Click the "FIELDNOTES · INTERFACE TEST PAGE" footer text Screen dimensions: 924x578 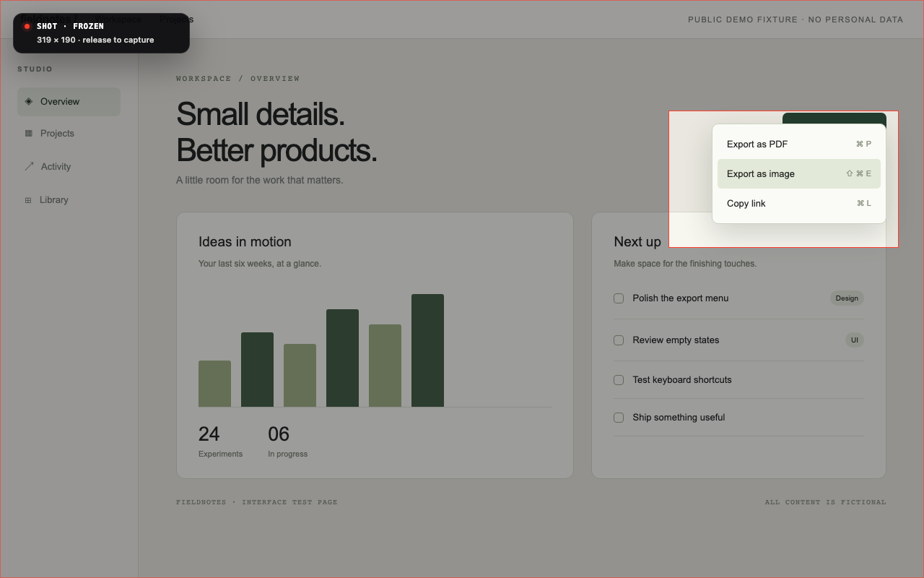(257, 502)
